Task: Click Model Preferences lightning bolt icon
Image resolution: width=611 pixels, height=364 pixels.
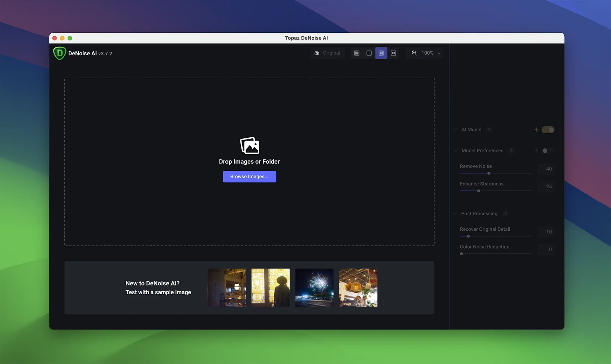Action: pos(537,151)
